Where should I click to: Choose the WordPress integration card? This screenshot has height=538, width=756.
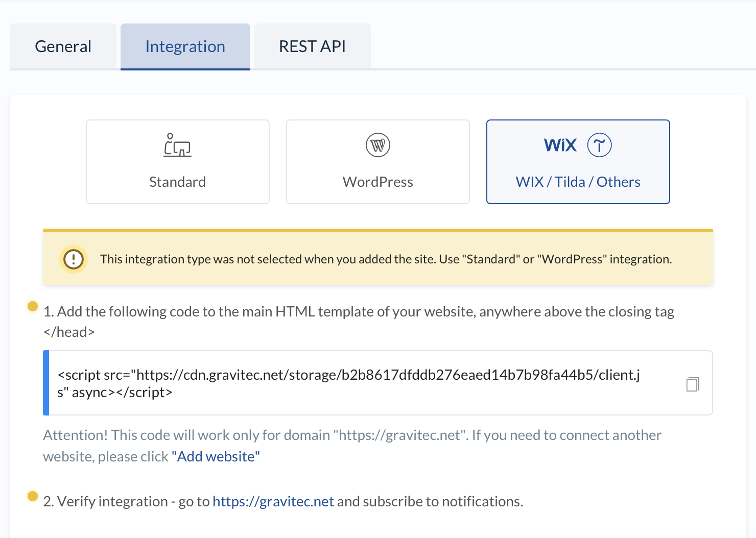coord(378,162)
